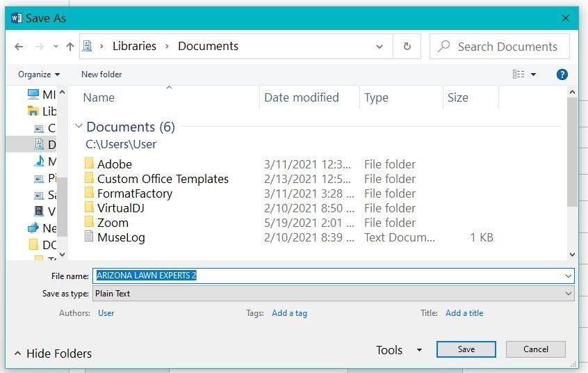Refresh the Documents folder view

[x=407, y=46]
